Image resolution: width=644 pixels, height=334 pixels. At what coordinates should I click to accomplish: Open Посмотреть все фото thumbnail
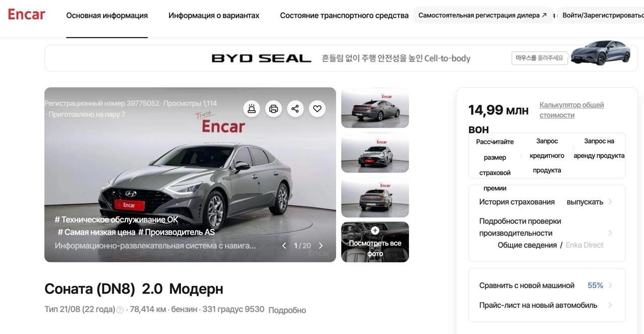(375, 242)
